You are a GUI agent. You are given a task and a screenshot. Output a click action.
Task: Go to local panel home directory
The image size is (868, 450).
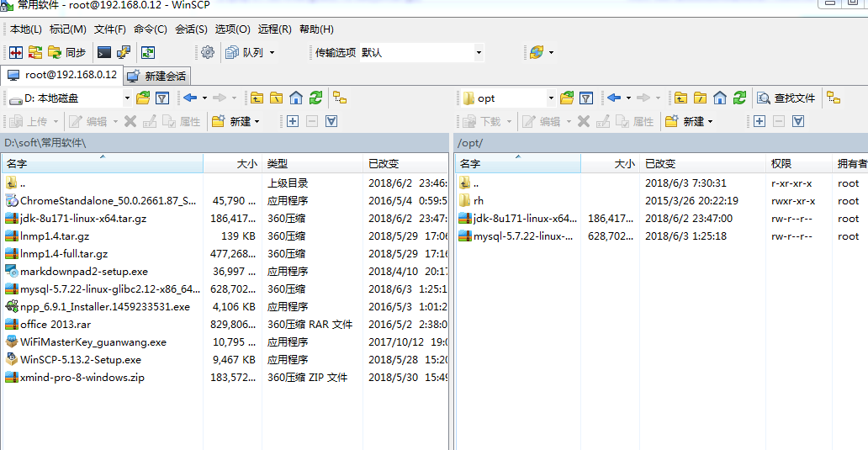click(296, 98)
